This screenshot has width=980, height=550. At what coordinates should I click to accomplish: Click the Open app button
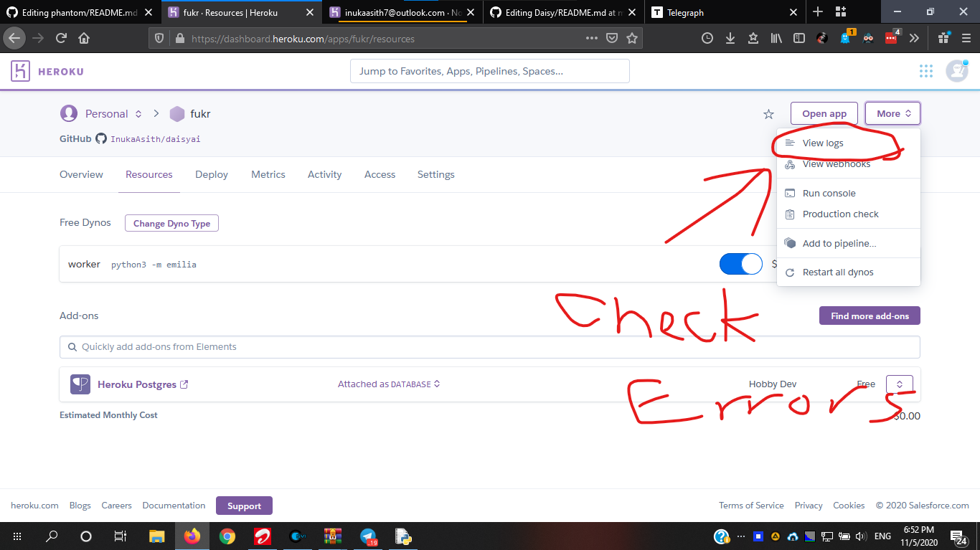pyautogui.click(x=824, y=113)
